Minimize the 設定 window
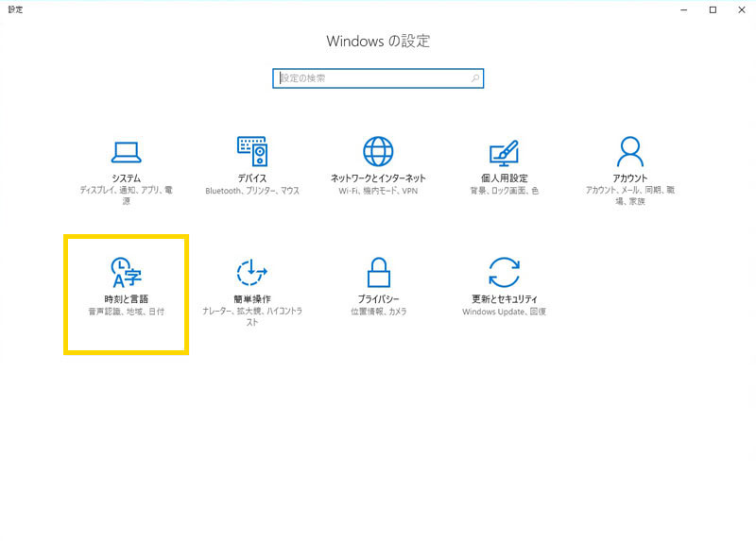Viewport: 756px width, 541px height. (x=683, y=9)
